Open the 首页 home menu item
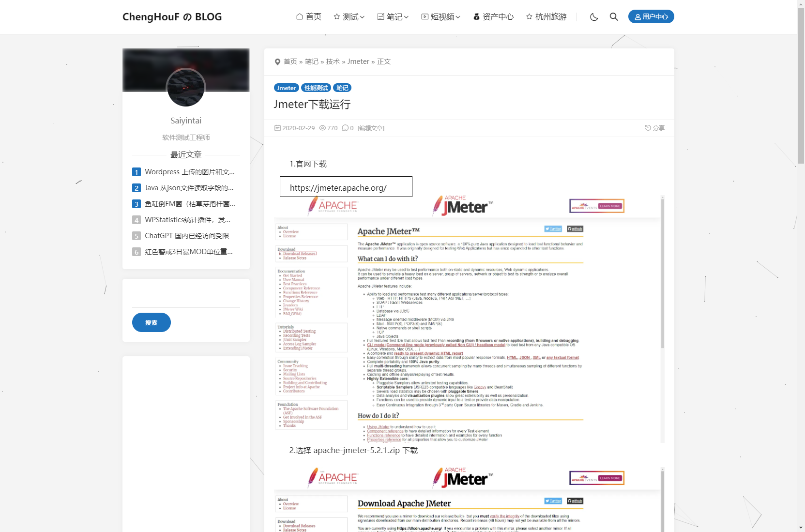The width and height of the screenshot is (805, 532). (309, 17)
